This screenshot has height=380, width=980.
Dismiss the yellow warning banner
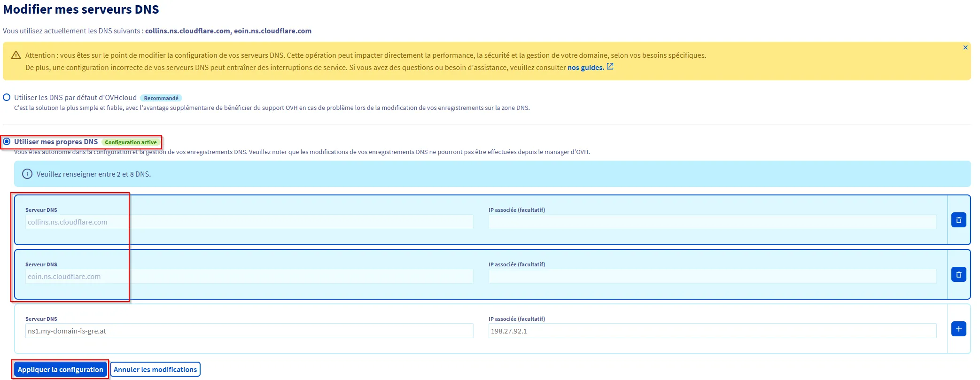tap(965, 47)
